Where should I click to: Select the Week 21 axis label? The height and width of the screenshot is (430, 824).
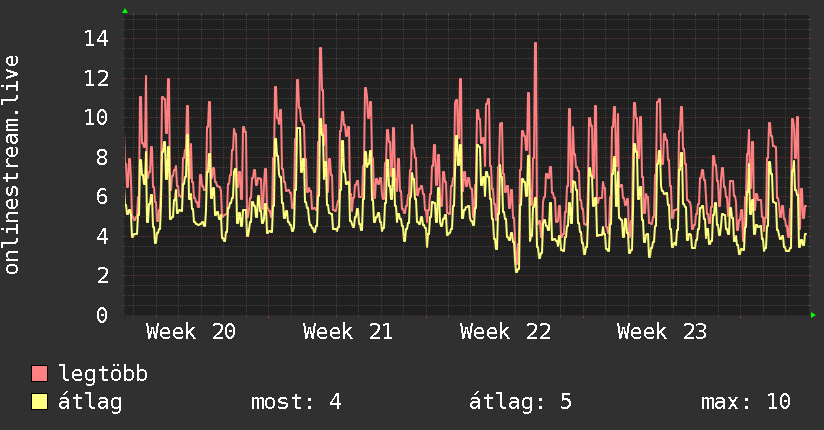348,332
